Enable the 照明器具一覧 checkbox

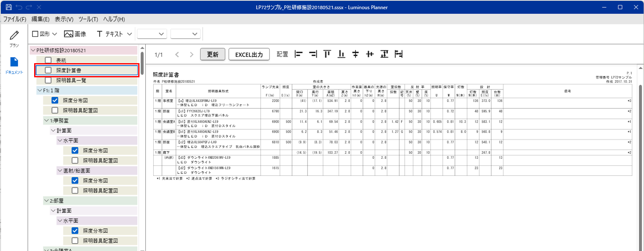click(x=48, y=80)
